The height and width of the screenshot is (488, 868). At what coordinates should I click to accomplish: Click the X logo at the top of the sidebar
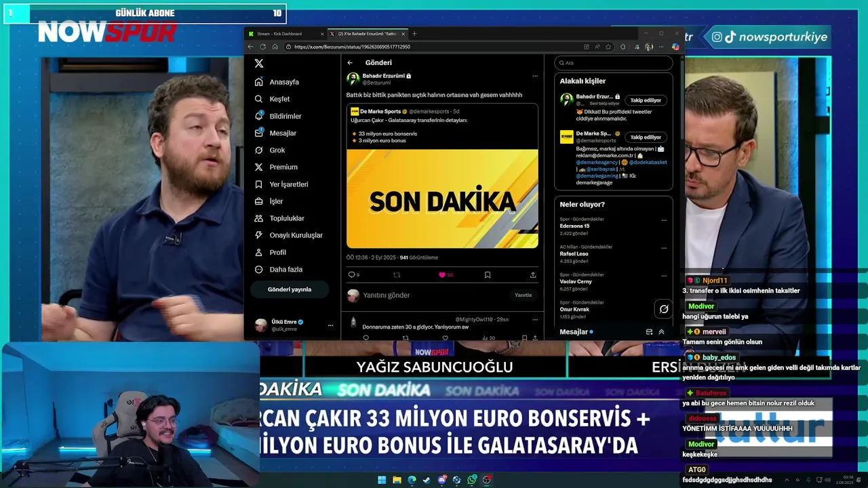point(259,63)
